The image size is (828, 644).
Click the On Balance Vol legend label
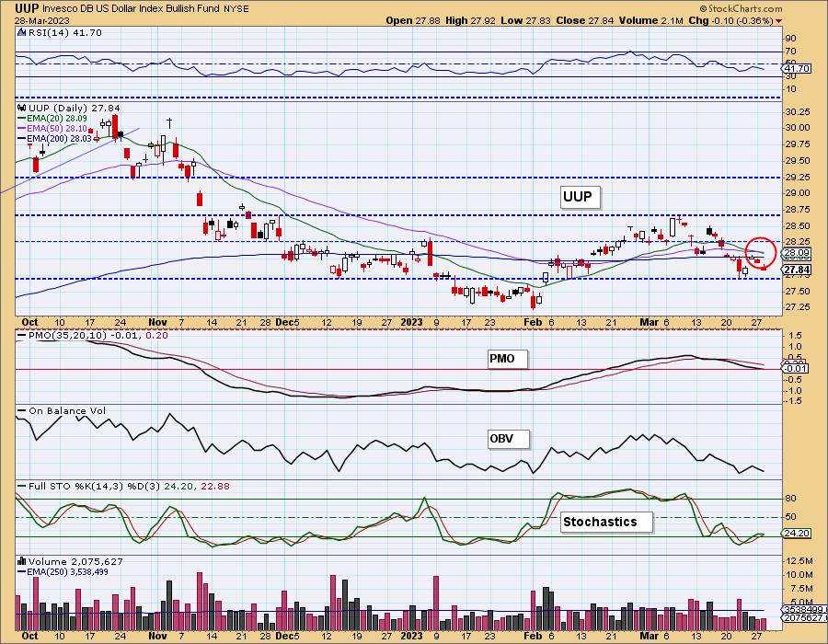tap(67, 410)
